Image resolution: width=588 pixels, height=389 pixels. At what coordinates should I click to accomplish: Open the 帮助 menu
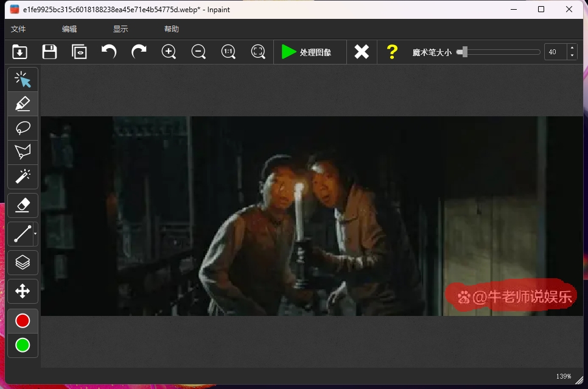[172, 29]
